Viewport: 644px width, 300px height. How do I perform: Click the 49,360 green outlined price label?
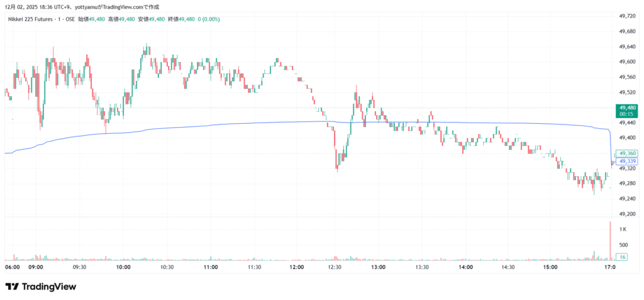point(628,153)
